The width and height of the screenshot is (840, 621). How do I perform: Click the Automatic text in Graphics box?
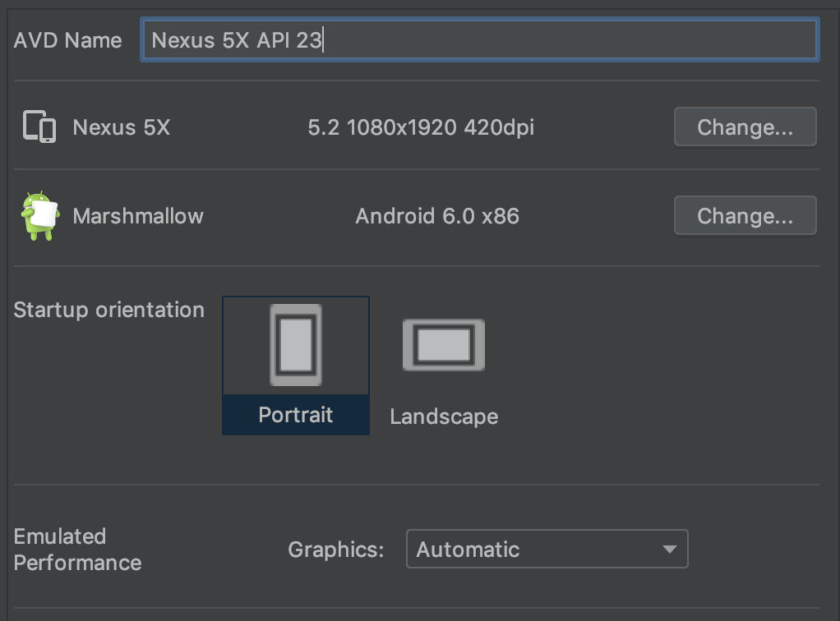click(468, 550)
